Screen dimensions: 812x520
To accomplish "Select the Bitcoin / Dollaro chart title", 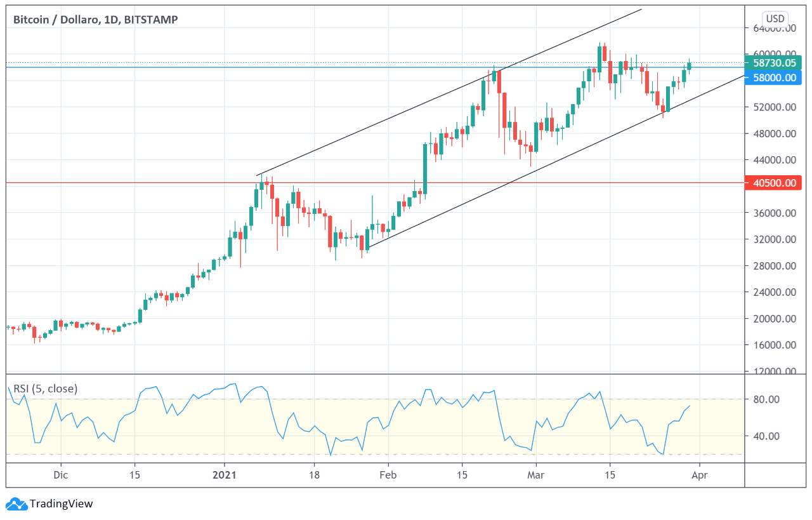I will (95, 20).
